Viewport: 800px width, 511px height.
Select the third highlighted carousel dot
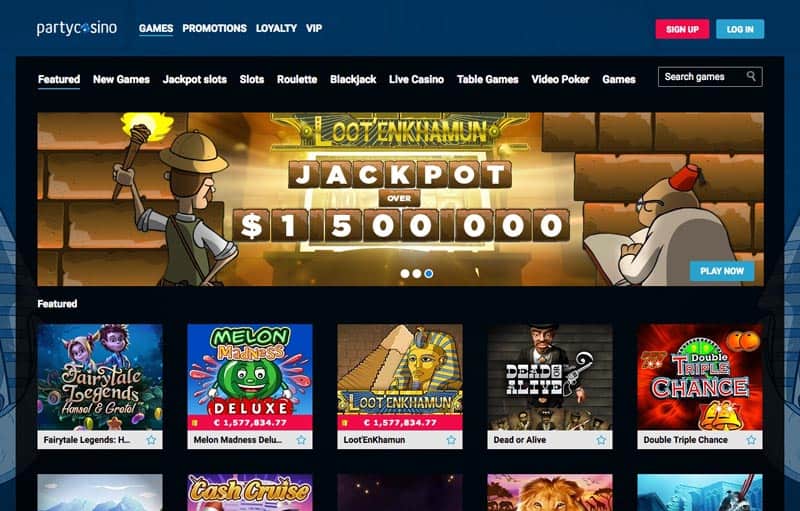[x=429, y=273]
